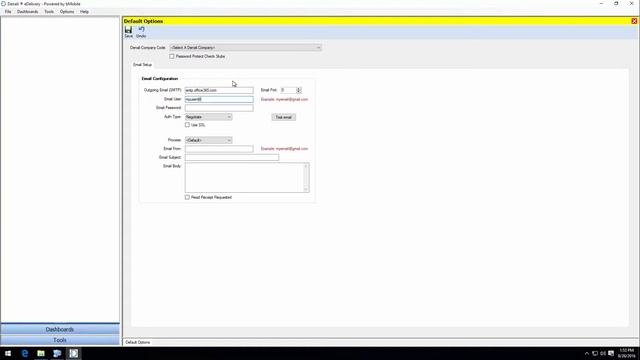Enable Password Protect Check Stubs checkbox
640x360 pixels.
(x=172, y=56)
